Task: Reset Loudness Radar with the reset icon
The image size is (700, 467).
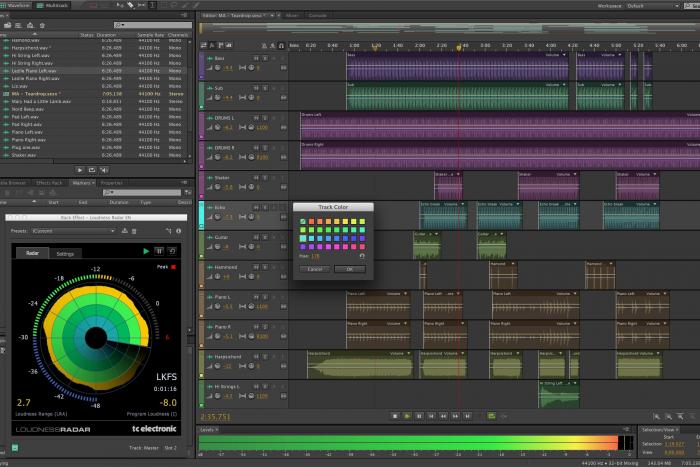Action: [x=172, y=251]
